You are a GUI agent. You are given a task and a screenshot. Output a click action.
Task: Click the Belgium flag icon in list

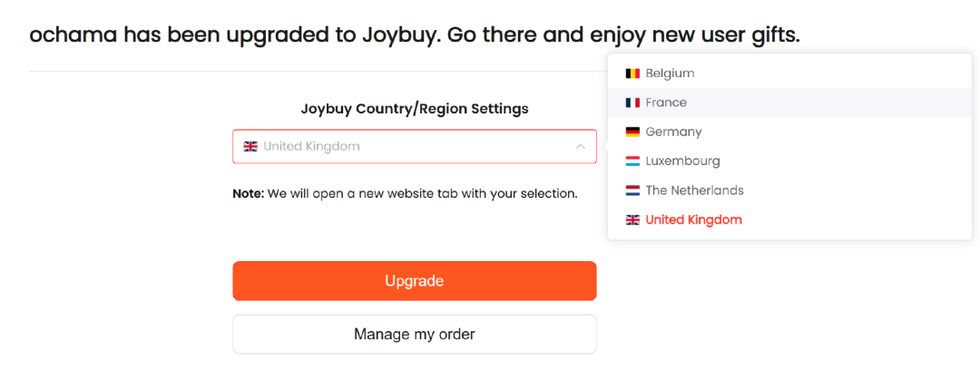[632, 73]
